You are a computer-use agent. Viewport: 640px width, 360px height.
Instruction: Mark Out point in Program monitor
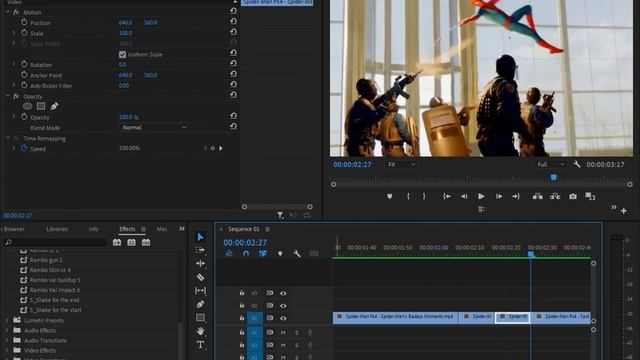click(x=424, y=196)
